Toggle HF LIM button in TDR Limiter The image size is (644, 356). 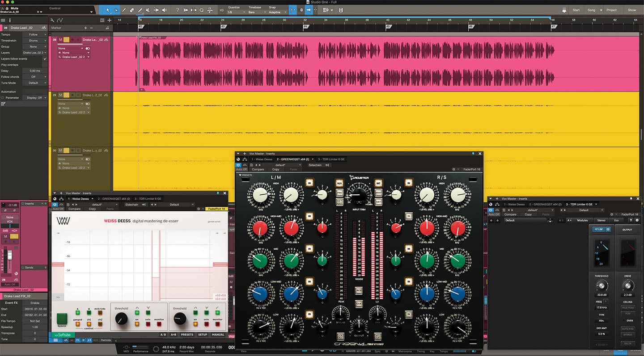coord(598,229)
